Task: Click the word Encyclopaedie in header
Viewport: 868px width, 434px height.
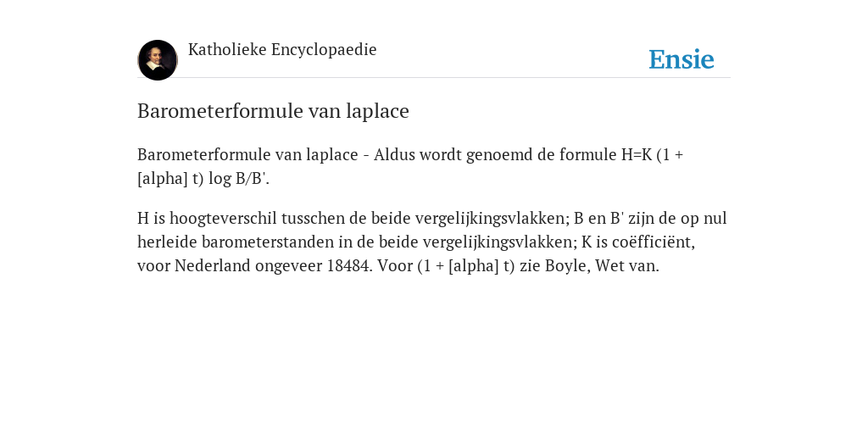Action: coord(324,50)
